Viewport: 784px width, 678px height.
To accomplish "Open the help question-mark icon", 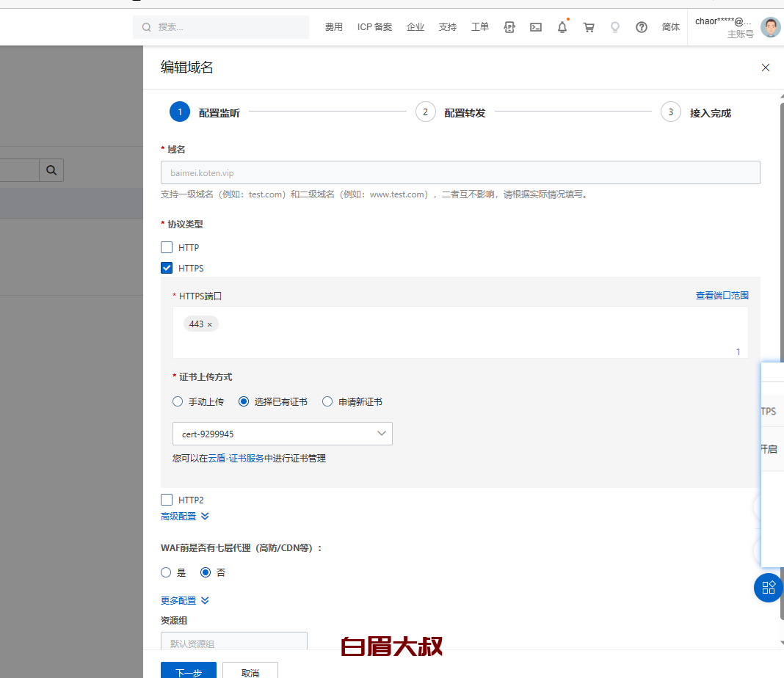I will point(642,27).
